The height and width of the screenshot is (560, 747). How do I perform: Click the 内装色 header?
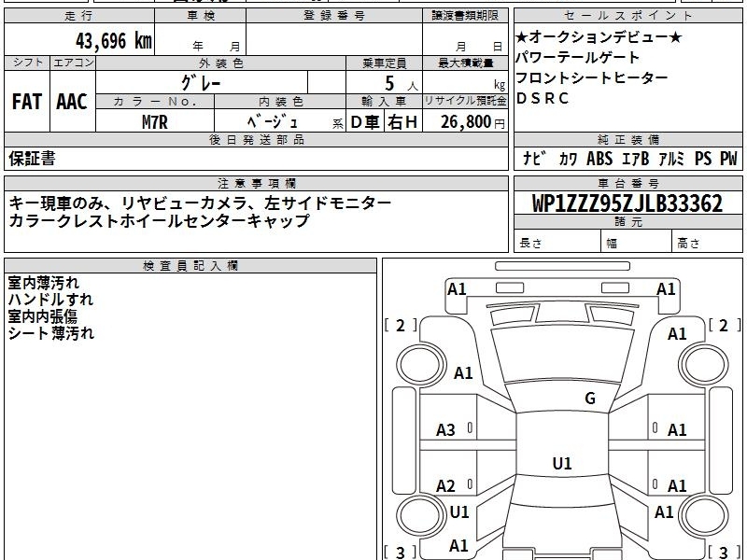pyautogui.click(x=280, y=102)
